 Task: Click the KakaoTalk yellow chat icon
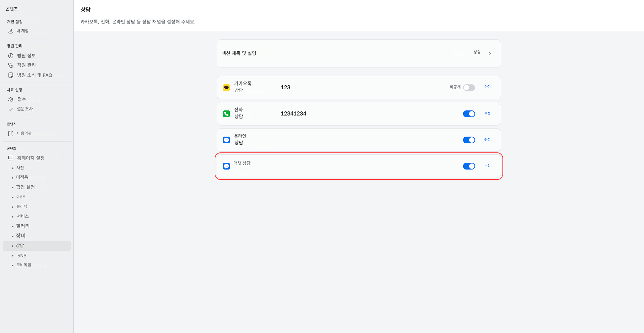click(x=226, y=88)
